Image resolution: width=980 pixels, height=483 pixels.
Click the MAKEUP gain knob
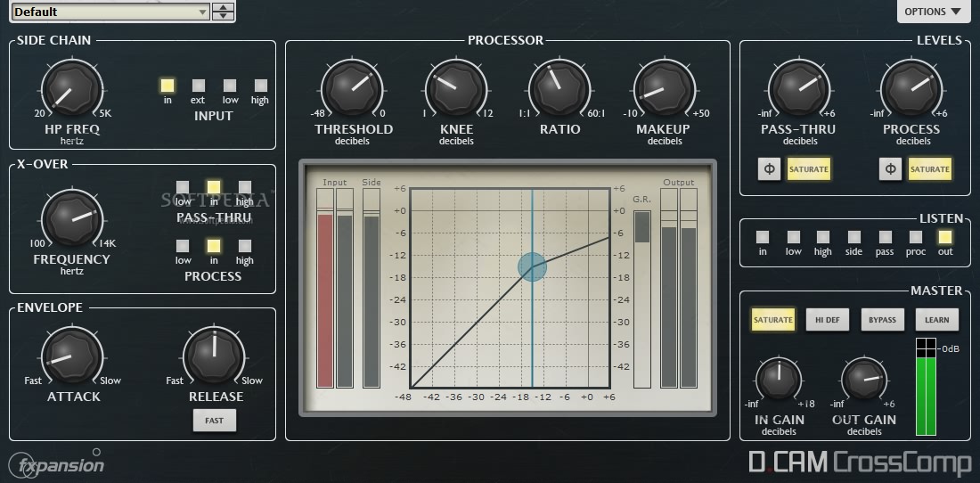(664, 88)
